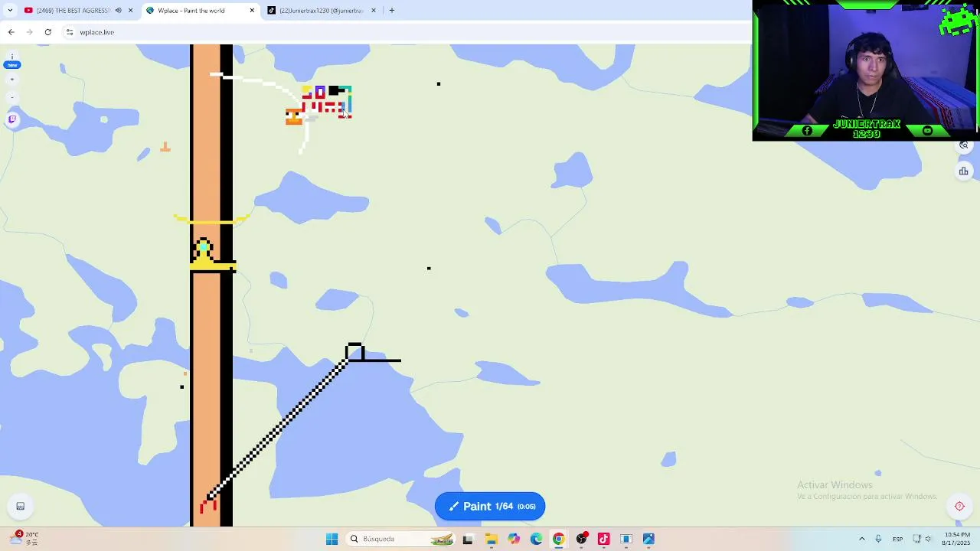980x551 pixels.
Task: Click the browser forward arrow
Action: tap(29, 32)
